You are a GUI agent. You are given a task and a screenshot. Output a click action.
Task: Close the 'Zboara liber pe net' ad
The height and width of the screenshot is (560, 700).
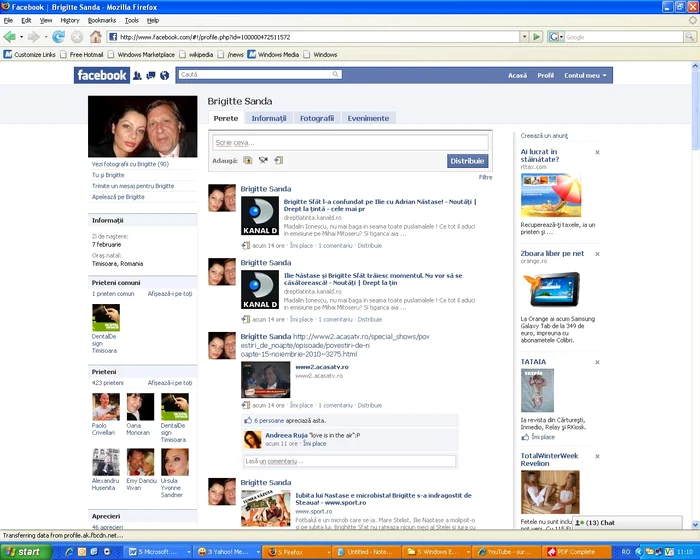pos(597,254)
